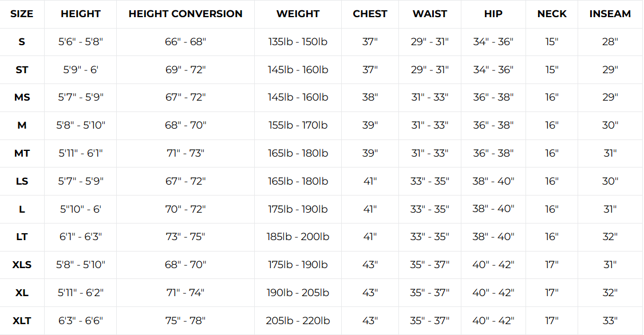644x335 pixels.
Task: Select the HIP column header
Action: [x=493, y=14]
